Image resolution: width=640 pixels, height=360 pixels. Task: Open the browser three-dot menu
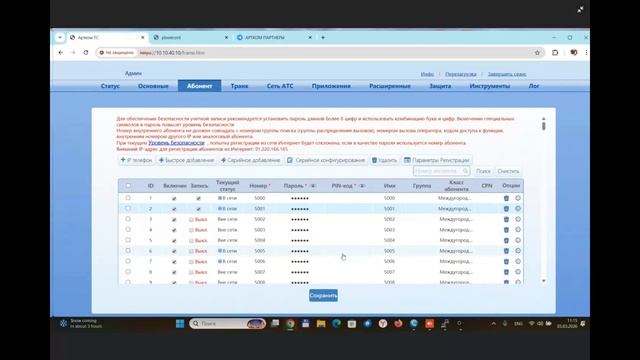point(586,53)
